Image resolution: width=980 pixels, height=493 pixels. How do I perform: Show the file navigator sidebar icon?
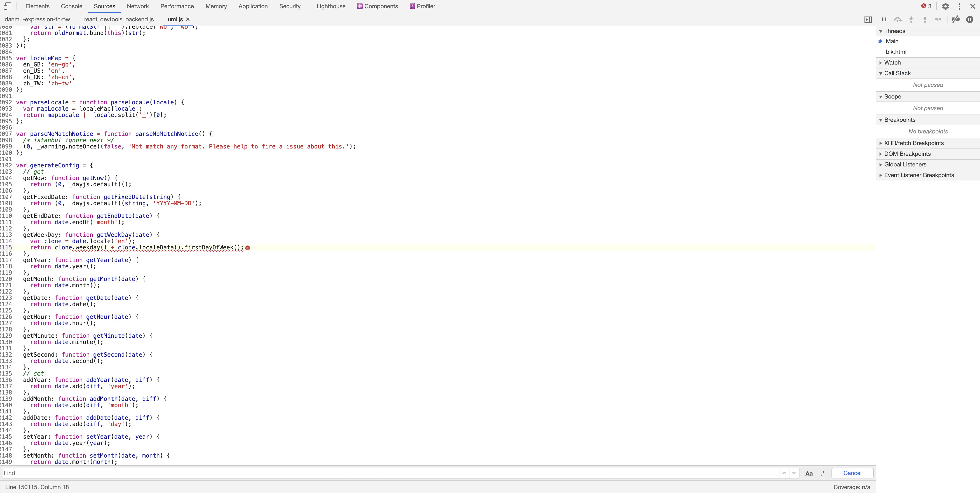tap(868, 19)
